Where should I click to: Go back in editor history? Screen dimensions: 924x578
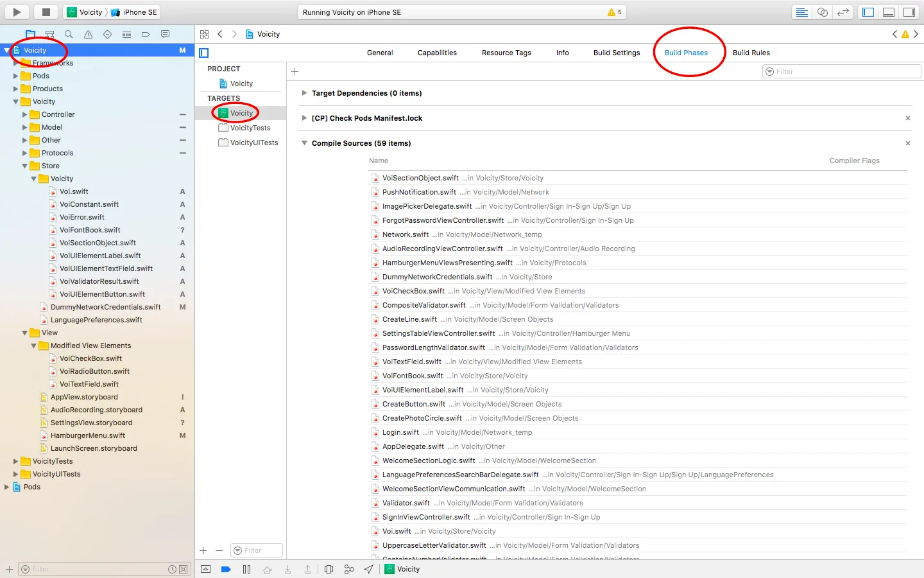tap(220, 34)
